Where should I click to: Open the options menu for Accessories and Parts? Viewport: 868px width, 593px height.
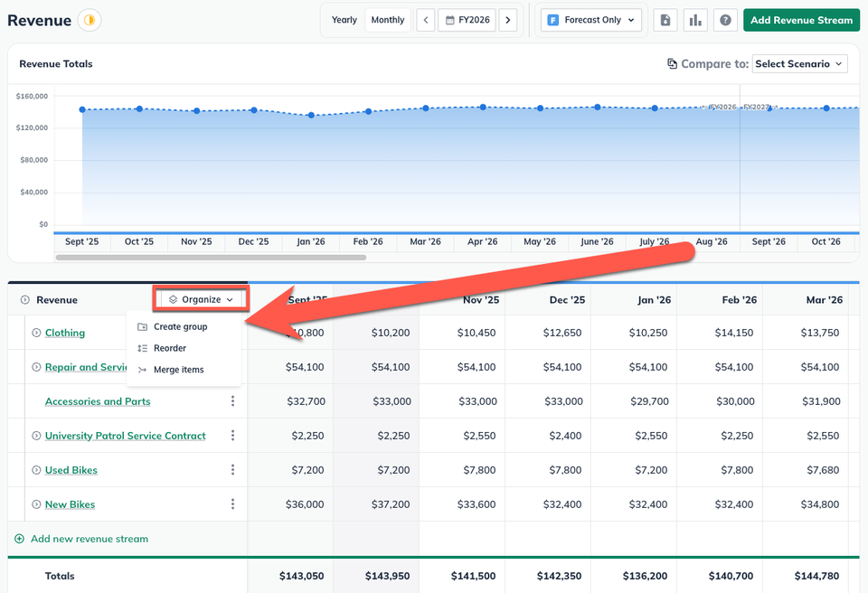[x=232, y=400]
